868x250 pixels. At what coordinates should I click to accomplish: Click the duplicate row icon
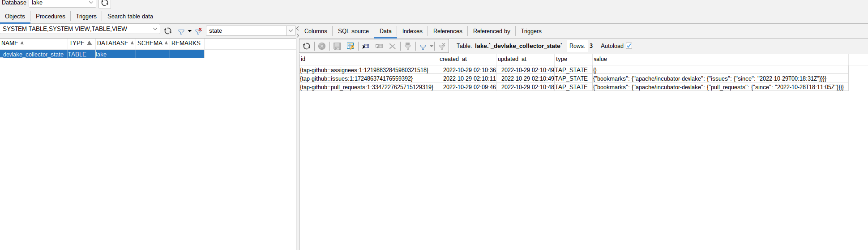pyautogui.click(x=379, y=46)
